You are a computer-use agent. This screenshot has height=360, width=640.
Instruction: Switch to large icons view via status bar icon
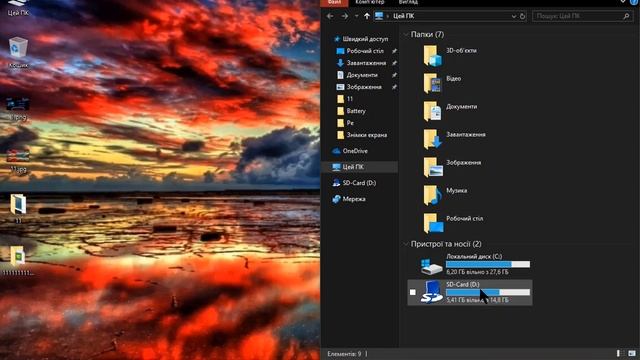pyautogui.click(x=632, y=353)
